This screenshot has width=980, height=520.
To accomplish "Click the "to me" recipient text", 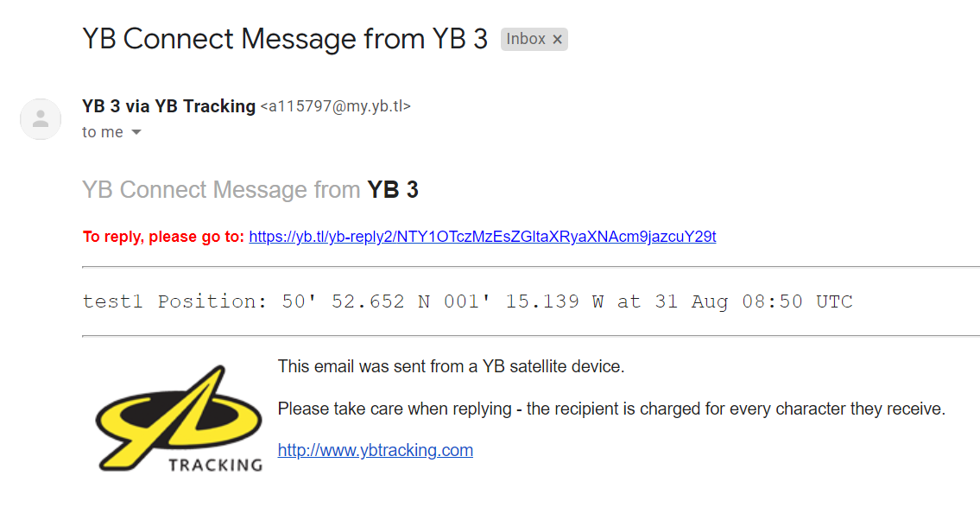I will coord(103,132).
